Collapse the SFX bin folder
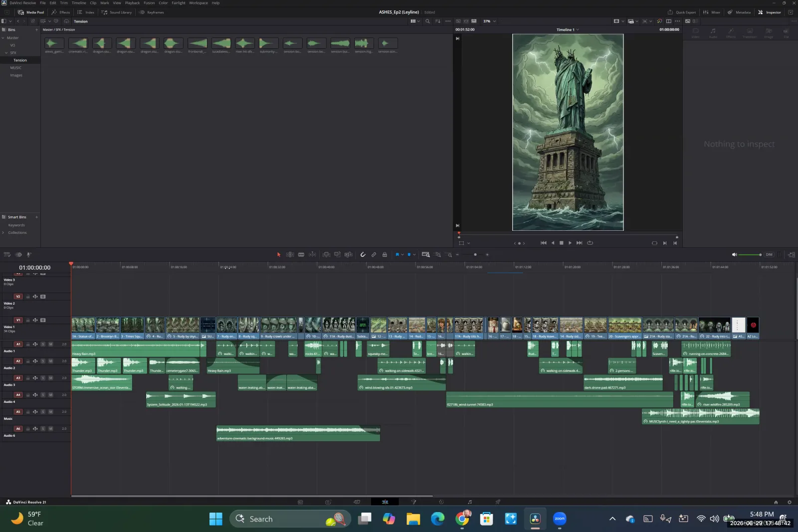Image resolution: width=798 pixels, height=532 pixels. [x=6, y=53]
